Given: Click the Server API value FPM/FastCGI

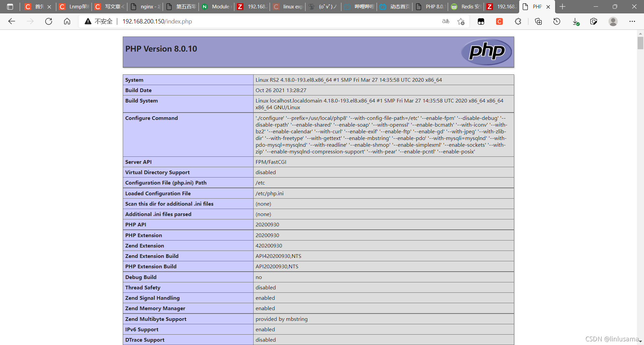Looking at the screenshot, I should pos(271,162).
